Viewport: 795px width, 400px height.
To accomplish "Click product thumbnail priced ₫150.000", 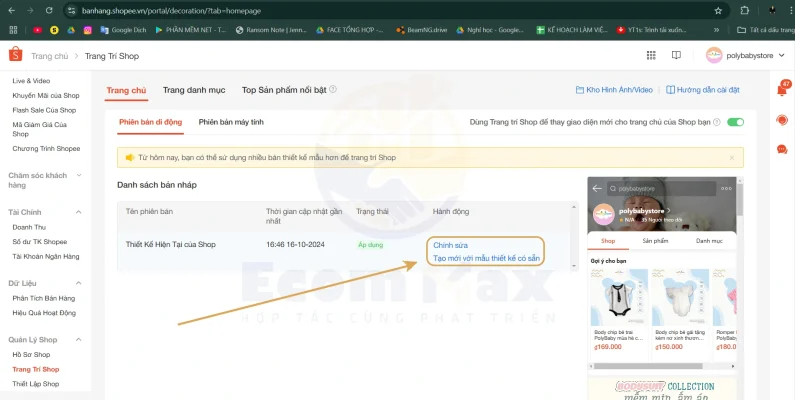I will (x=680, y=298).
